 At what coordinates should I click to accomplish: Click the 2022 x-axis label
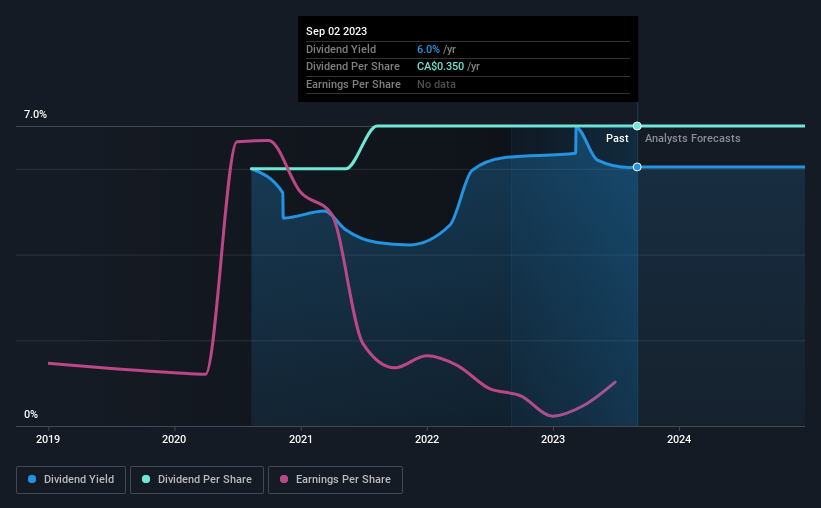pos(427,439)
